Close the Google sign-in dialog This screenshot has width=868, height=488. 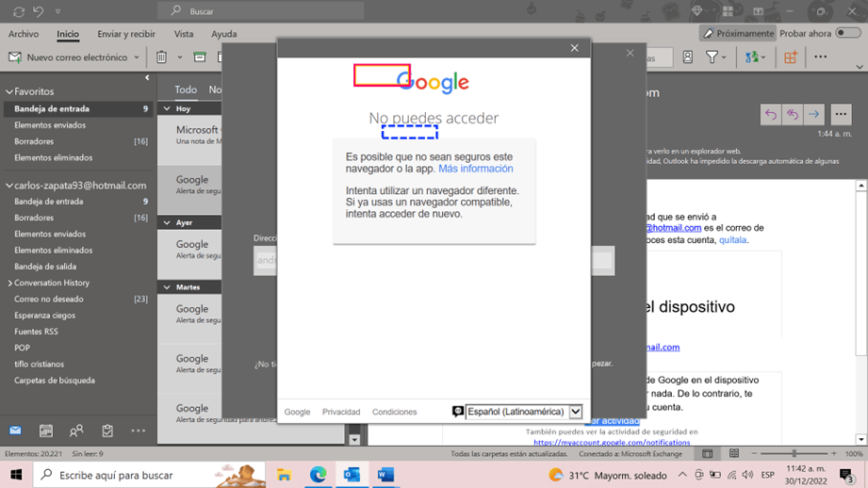(575, 48)
